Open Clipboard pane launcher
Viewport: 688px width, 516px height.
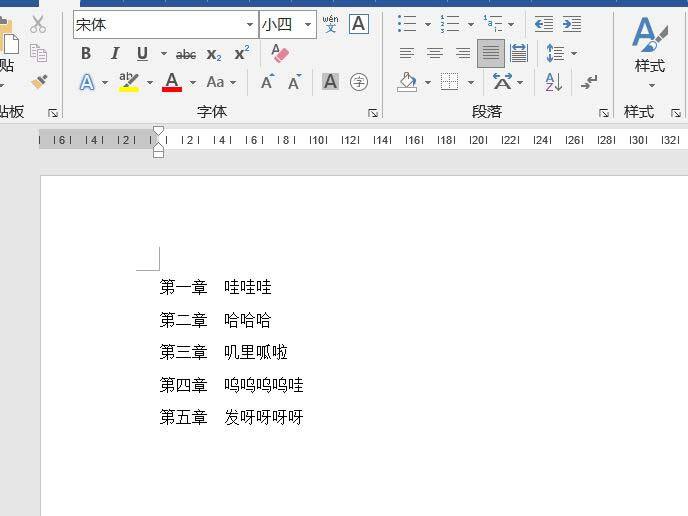coord(53,113)
